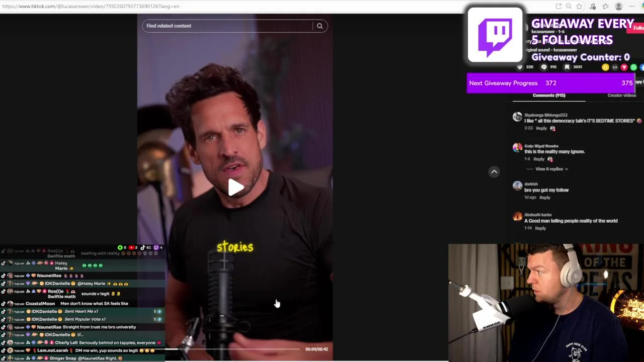Click IDKDanielle 'Sent Popular Vote x1' row
644x362 pixels.
coord(83,319)
